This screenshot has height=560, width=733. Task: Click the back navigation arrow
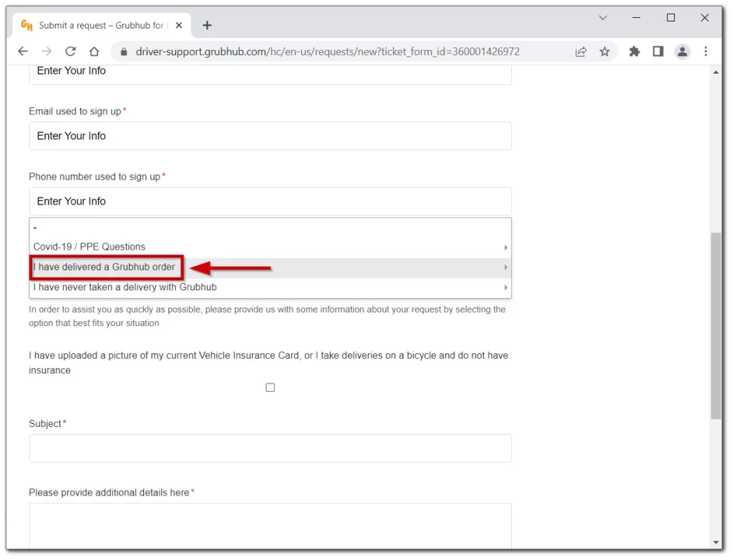pyautogui.click(x=22, y=51)
